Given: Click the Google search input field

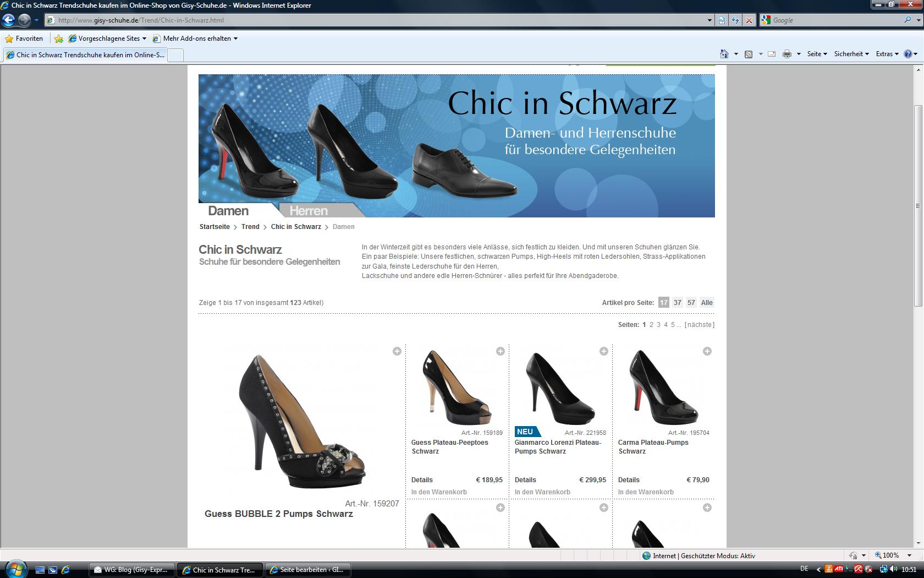Looking at the screenshot, I should (836, 20).
